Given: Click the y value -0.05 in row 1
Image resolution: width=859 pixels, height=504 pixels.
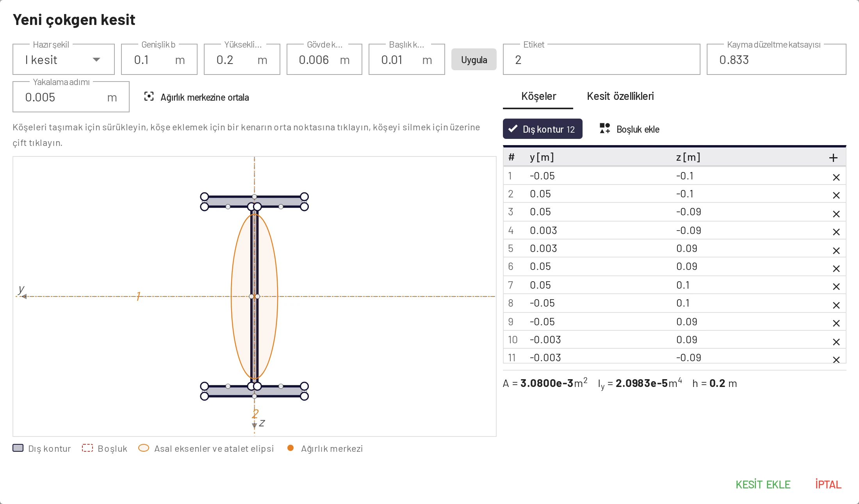Looking at the screenshot, I should [x=542, y=176].
